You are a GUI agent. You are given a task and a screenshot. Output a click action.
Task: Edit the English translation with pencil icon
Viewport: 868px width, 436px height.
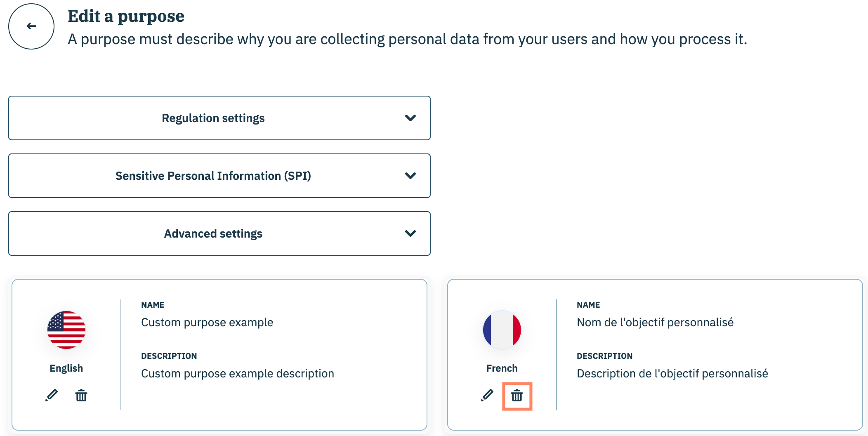click(x=52, y=396)
